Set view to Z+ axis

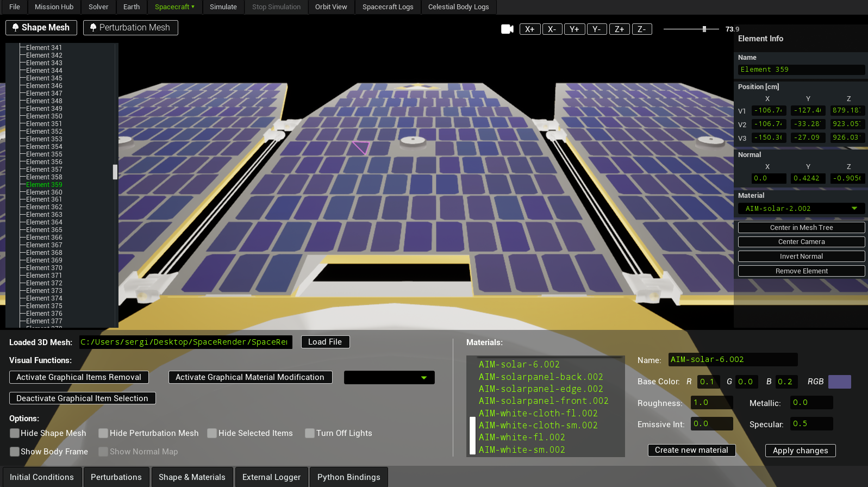[619, 29]
